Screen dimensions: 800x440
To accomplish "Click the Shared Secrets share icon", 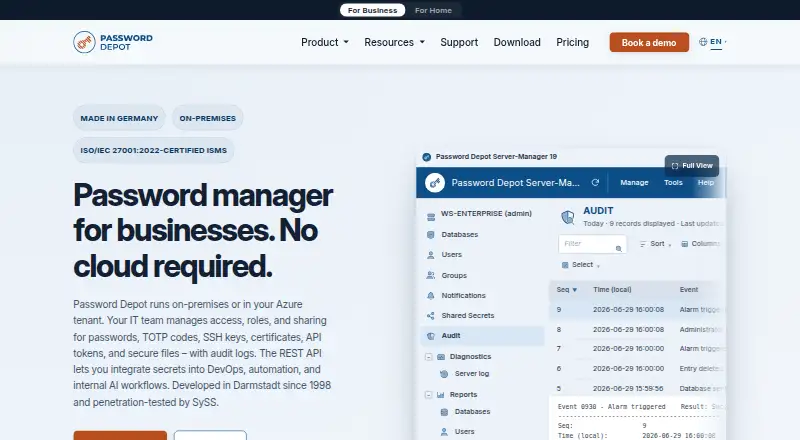I will point(431,315).
